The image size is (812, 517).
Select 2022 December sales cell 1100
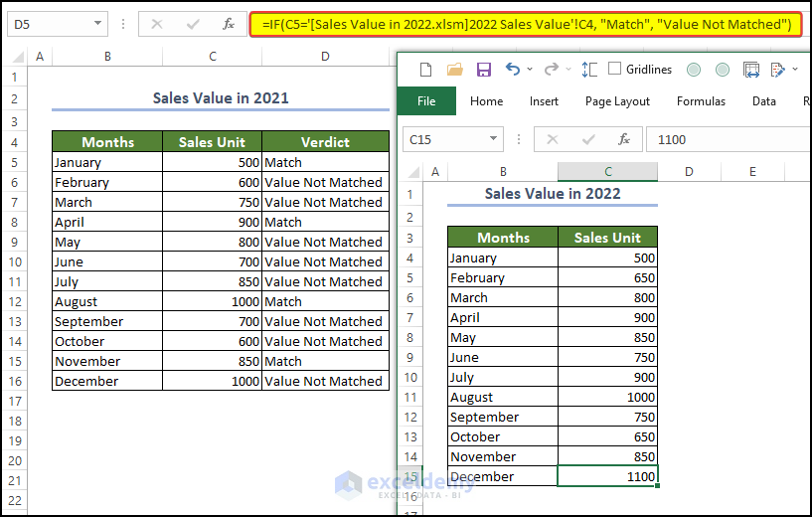coord(608,476)
